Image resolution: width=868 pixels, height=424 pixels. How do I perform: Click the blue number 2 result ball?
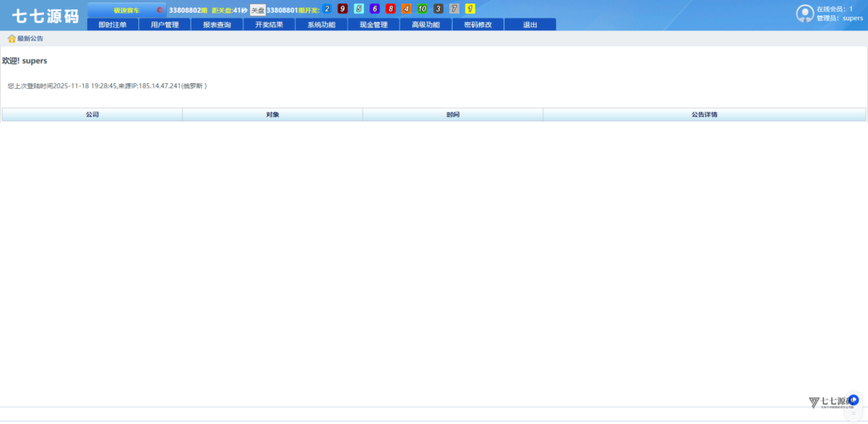[327, 9]
